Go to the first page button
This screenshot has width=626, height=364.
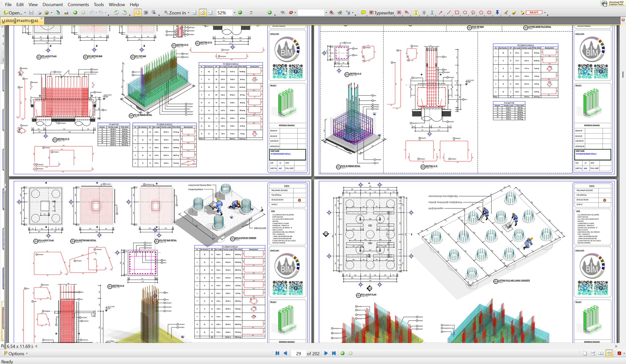(277, 353)
